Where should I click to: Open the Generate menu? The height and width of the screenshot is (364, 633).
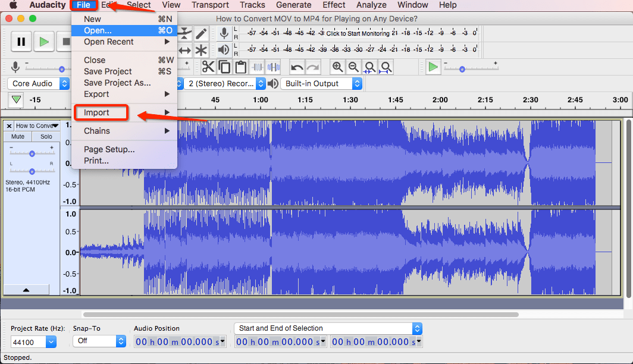coord(293,5)
